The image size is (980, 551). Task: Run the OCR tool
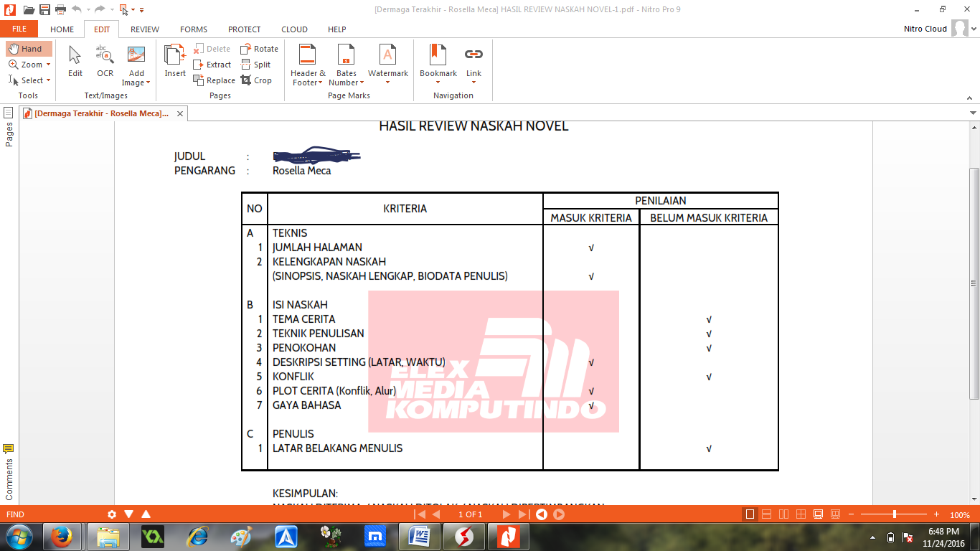point(105,61)
